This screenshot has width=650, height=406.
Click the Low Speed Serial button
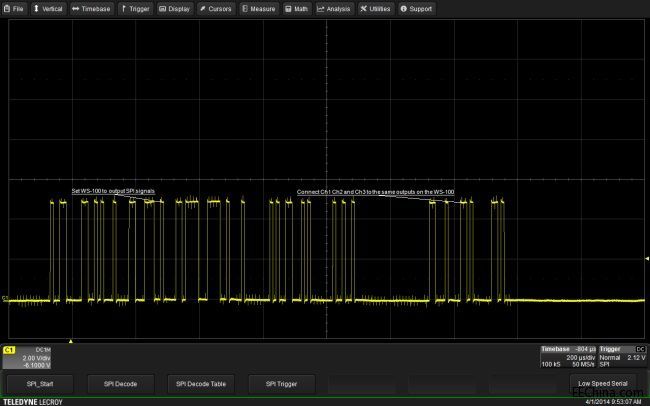(x=603, y=384)
